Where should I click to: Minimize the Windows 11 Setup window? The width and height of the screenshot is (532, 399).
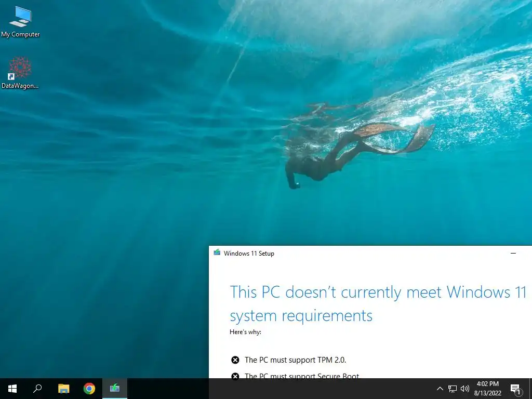pyautogui.click(x=513, y=254)
